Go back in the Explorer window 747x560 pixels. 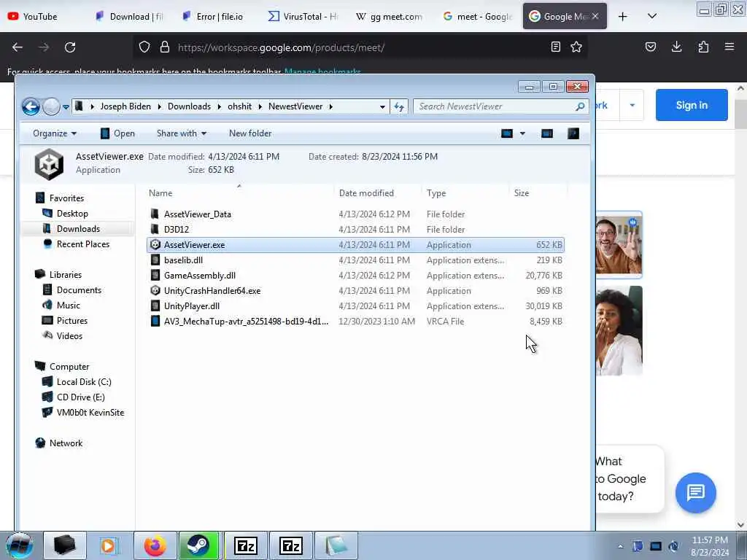(x=31, y=106)
